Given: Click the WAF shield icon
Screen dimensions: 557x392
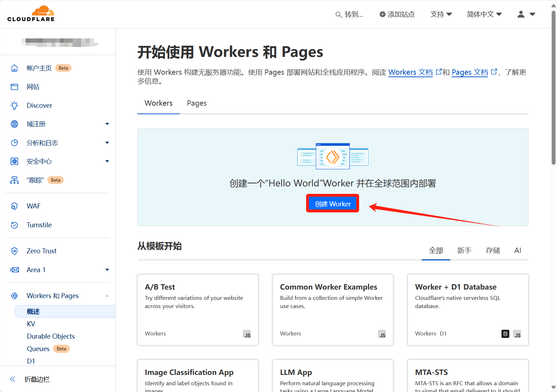Looking at the screenshot, I should coord(14,206).
